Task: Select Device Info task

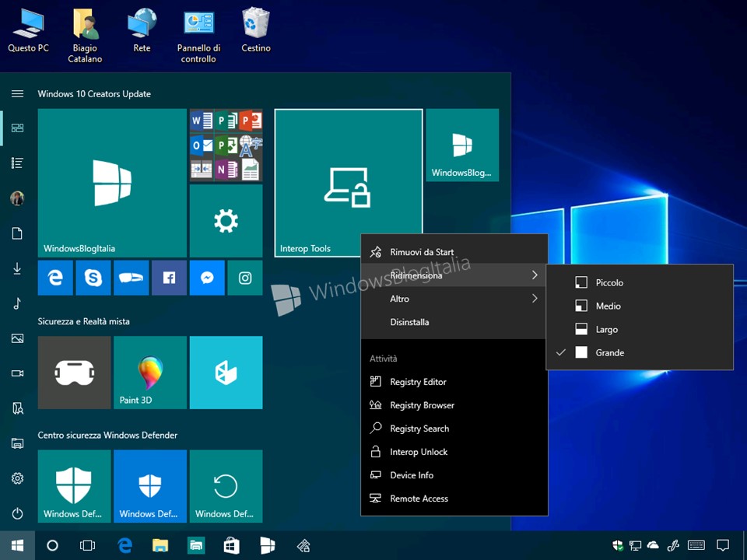Action: click(454, 474)
